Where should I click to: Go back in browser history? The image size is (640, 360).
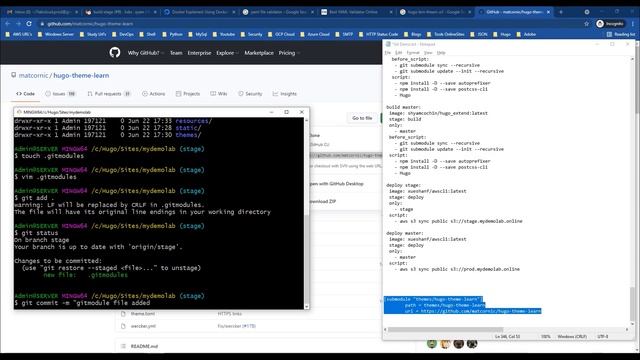(8, 24)
